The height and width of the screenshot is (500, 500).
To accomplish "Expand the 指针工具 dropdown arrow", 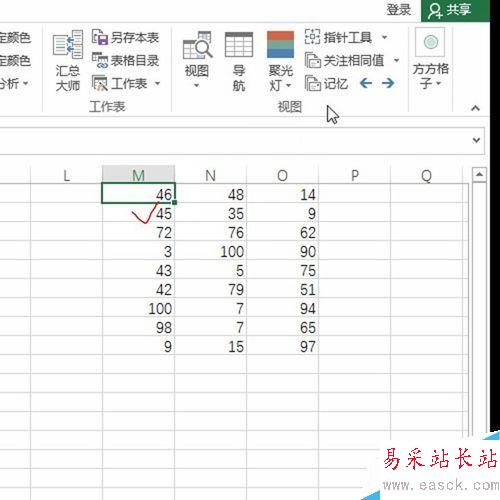I will pyautogui.click(x=384, y=37).
